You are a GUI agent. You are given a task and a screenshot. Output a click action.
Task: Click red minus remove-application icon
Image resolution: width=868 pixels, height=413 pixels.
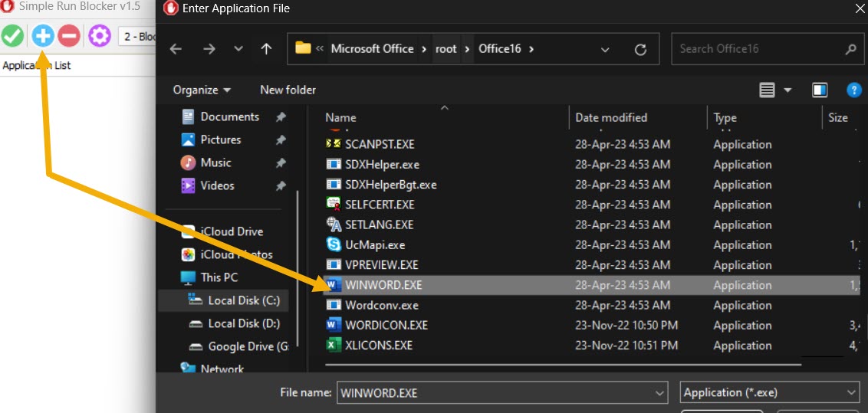(x=70, y=37)
